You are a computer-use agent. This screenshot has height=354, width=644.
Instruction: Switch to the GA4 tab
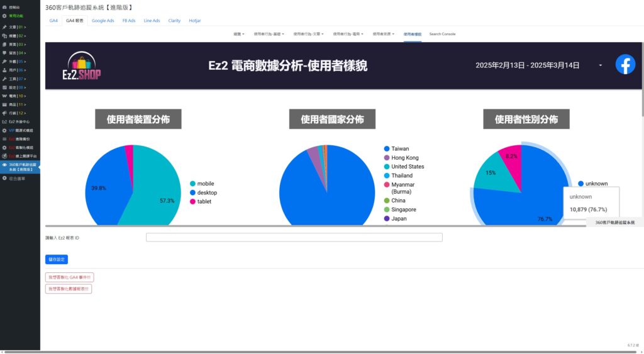click(53, 21)
